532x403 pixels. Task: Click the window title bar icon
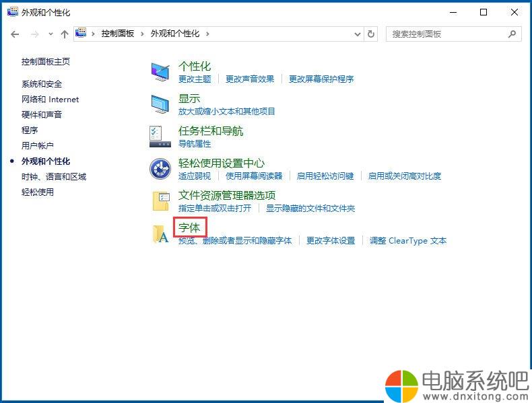(x=13, y=11)
